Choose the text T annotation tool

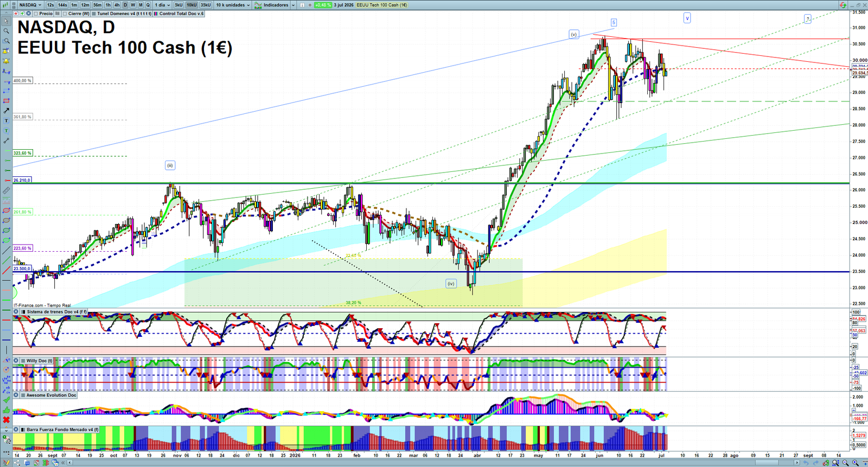tap(7, 120)
